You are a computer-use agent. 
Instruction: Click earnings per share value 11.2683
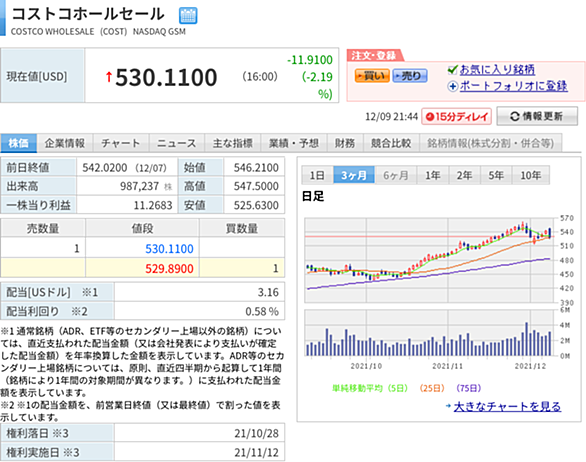pos(153,205)
